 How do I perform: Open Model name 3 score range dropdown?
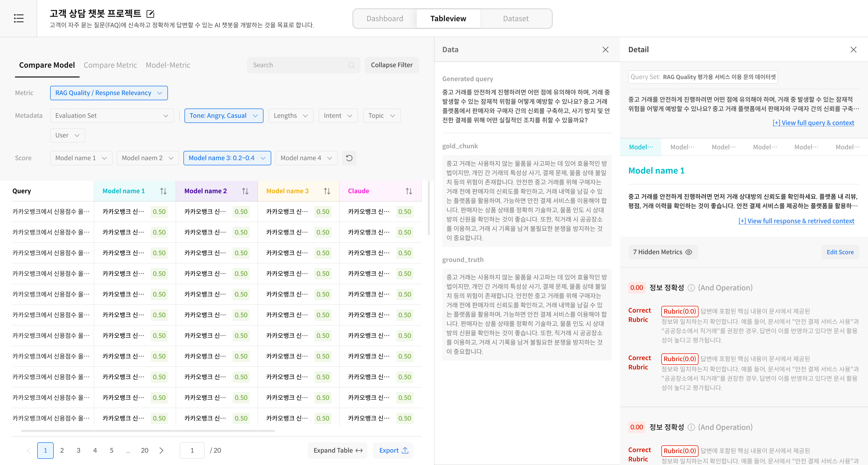point(227,158)
